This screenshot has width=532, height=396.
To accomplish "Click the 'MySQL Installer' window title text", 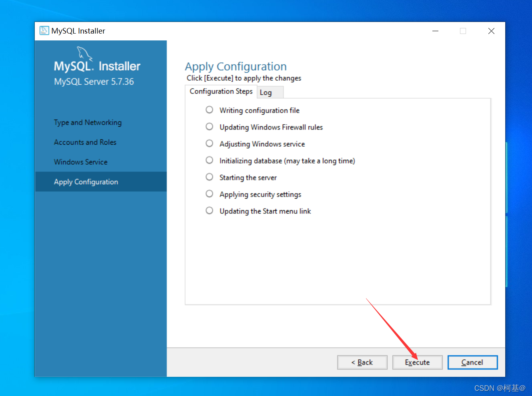I will 78,31.
